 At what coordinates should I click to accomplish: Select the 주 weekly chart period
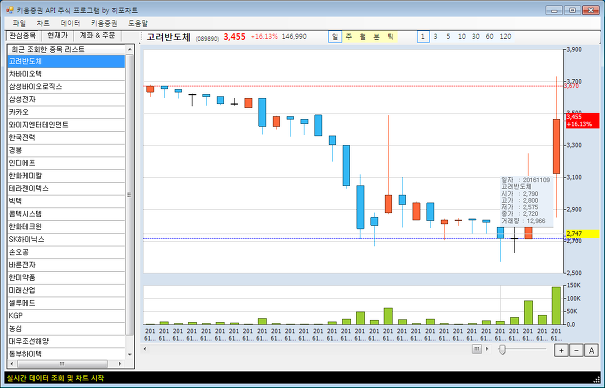[x=349, y=37]
